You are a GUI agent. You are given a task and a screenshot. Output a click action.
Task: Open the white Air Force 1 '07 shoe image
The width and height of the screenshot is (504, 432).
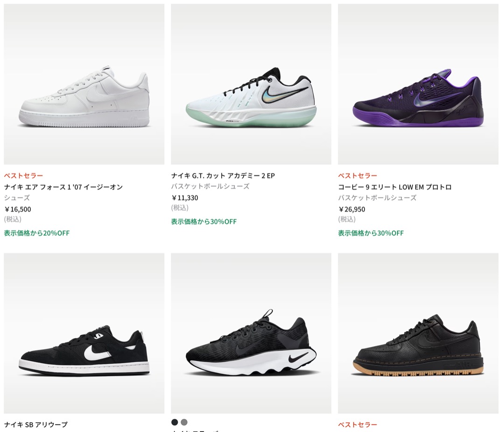coord(84,84)
